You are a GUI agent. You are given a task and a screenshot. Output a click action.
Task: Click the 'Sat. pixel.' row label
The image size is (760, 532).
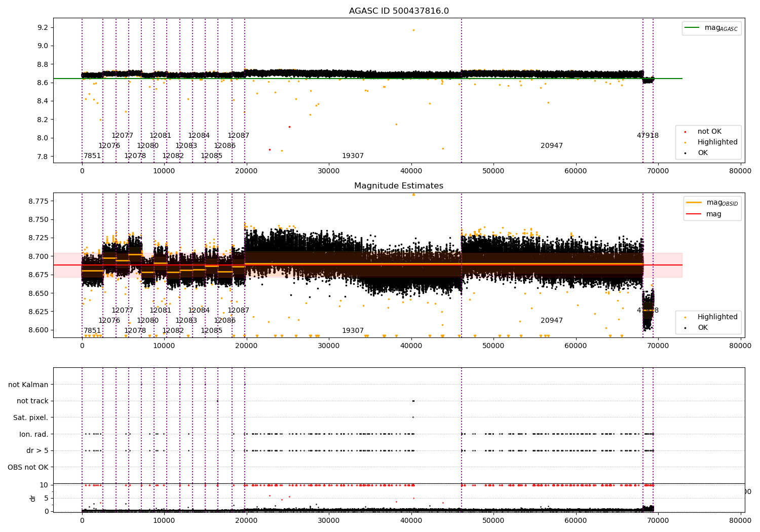coord(31,418)
